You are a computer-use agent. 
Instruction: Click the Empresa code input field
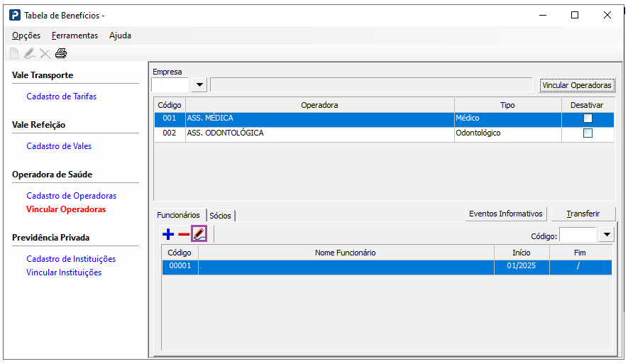[x=170, y=85]
